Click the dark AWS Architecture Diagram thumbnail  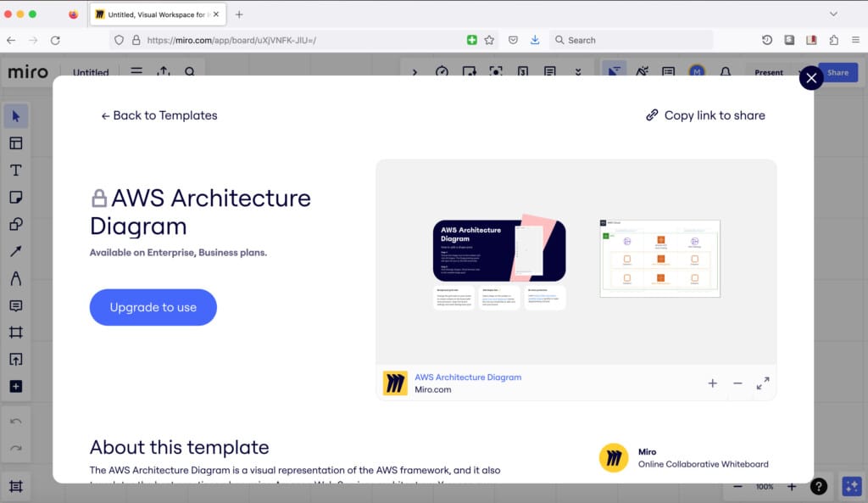coord(499,250)
